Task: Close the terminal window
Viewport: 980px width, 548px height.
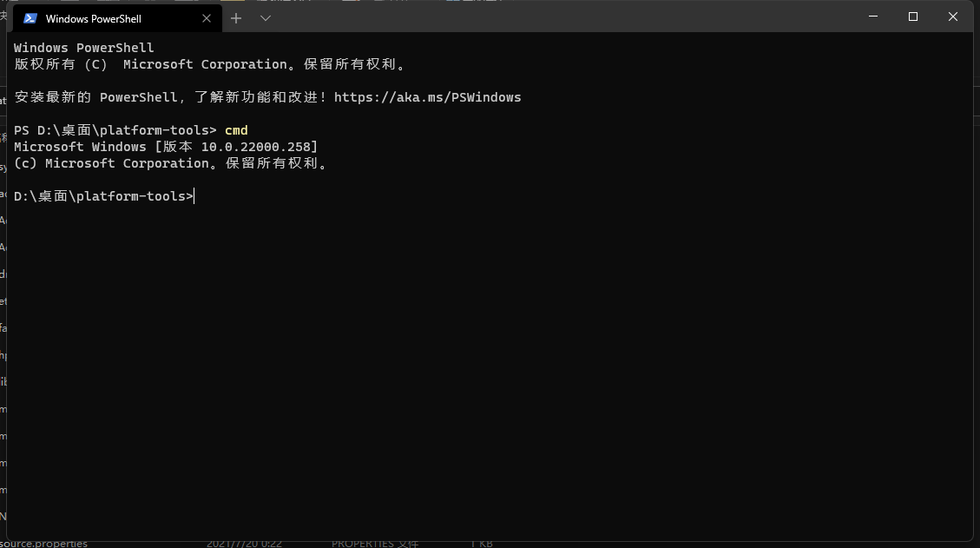Action: (953, 17)
